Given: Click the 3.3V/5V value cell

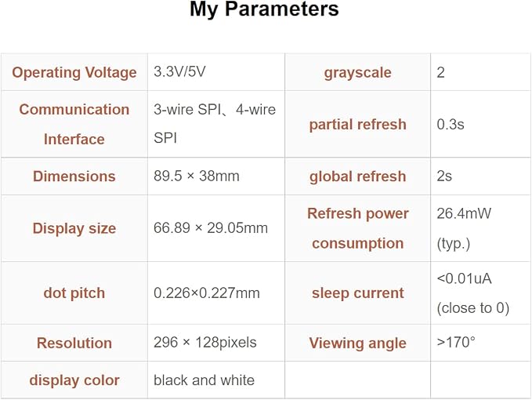Looking at the screenshot, I should (x=216, y=72).
